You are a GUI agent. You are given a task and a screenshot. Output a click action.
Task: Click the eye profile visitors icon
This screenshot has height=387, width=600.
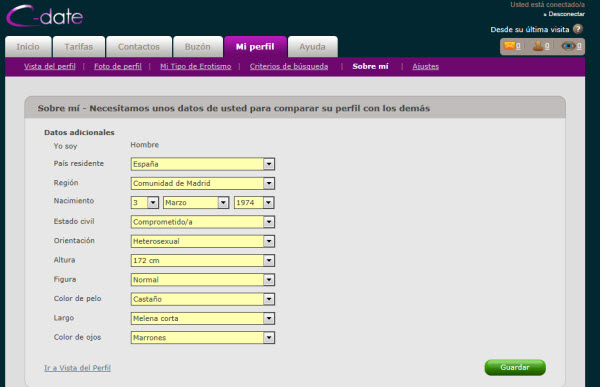point(568,46)
